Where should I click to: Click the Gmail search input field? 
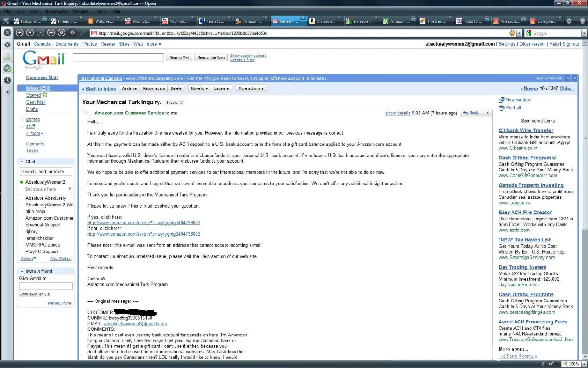pyautogui.click(x=118, y=57)
